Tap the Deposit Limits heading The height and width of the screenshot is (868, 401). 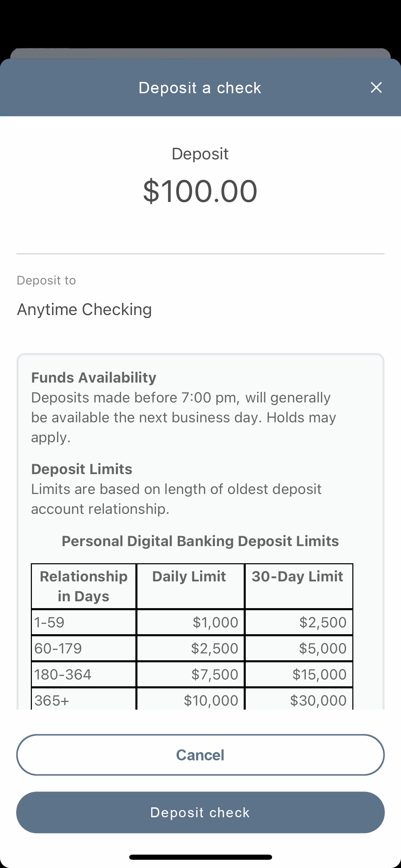82,469
